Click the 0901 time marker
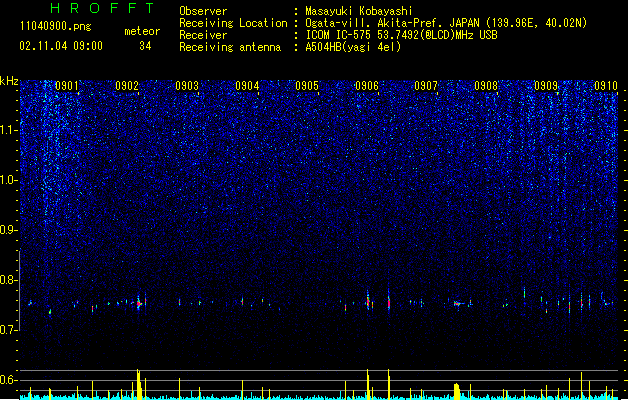This screenshot has height=400, width=629. (67, 86)
